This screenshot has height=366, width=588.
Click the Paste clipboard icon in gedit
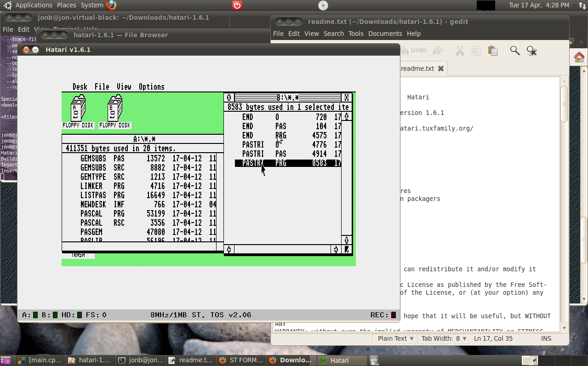click(x=492, y=51)
